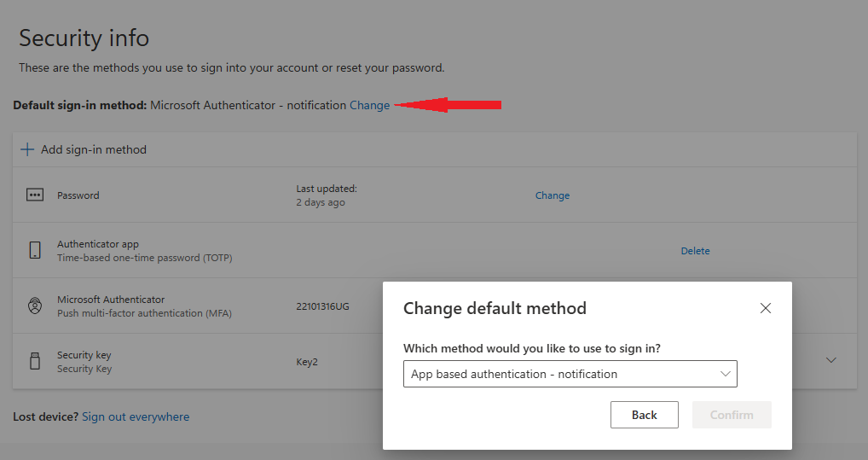Select the Add sign-in method label

[94, 149]
